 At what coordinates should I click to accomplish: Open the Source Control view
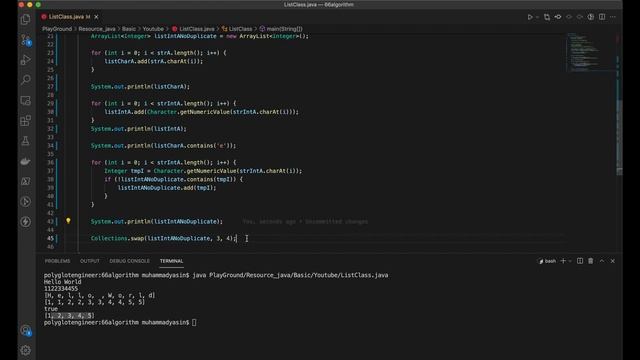26,40
